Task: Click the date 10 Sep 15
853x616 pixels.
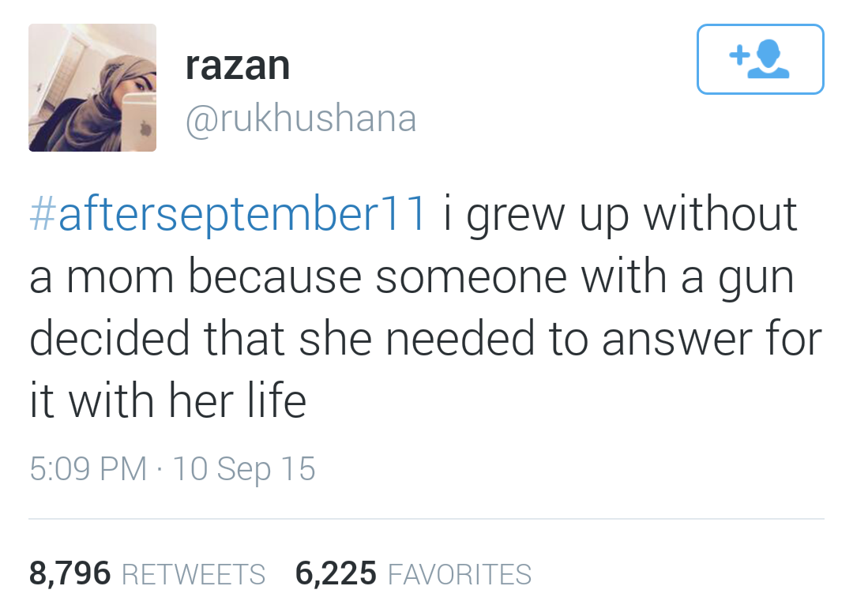Action: 243,469
